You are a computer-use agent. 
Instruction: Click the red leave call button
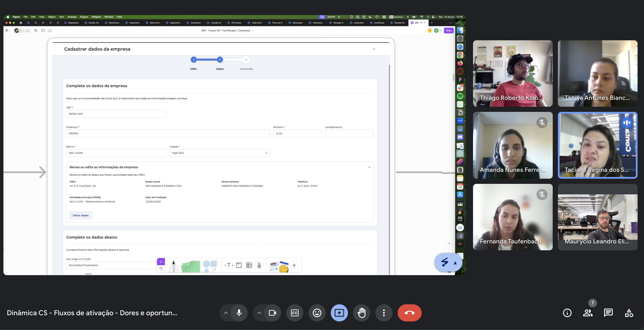click(409, 313)
